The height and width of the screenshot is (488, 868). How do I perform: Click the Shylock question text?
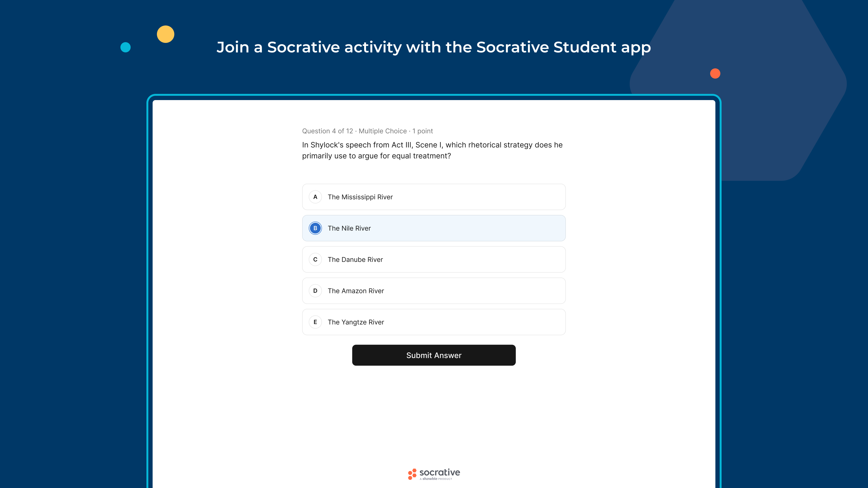click(432, 150)
